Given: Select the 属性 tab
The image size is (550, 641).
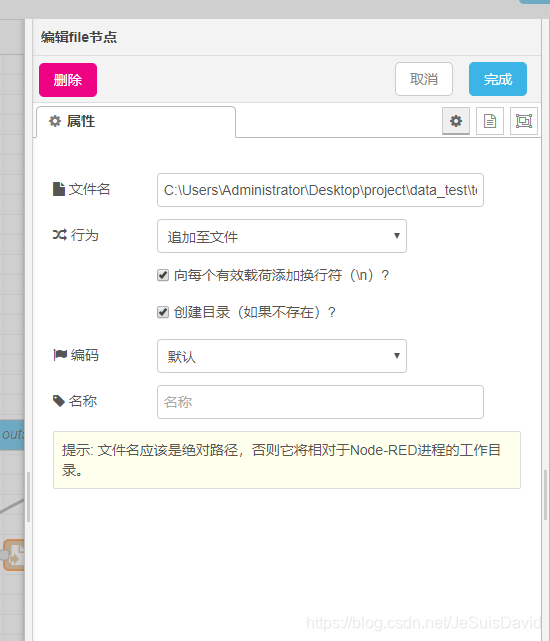Looking at the screenshot, I should [x=136, y=122].
